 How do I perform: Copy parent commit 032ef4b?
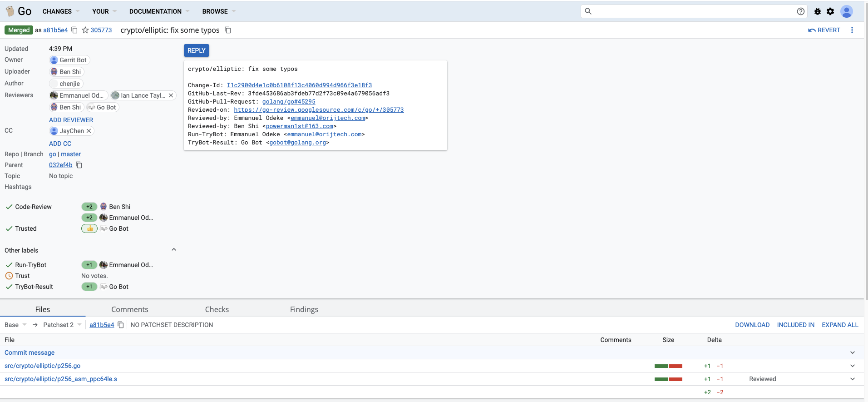[x=79, y=165]
